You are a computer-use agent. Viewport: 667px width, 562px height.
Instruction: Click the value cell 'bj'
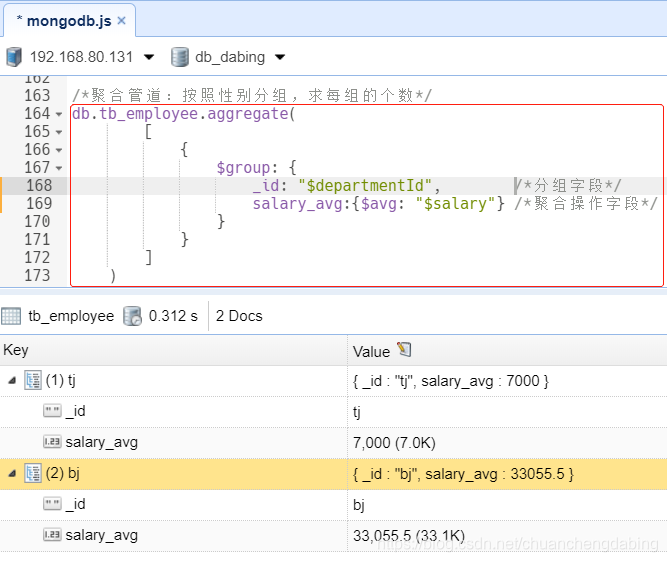359,505
